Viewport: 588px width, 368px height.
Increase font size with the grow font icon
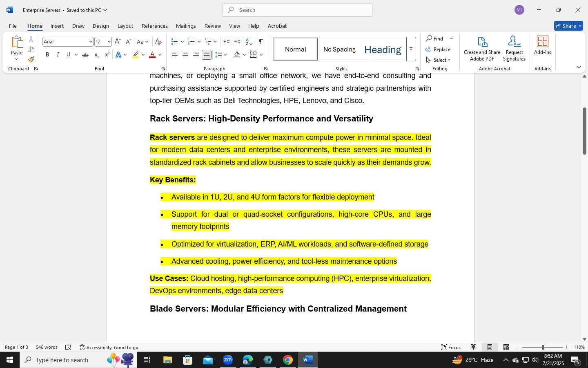click(x=118, y=42)
